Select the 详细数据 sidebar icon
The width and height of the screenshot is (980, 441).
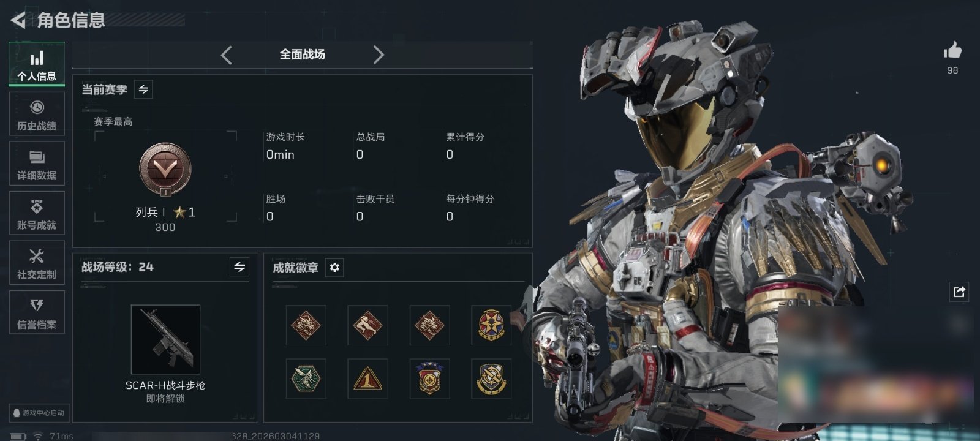pos(37,164)
